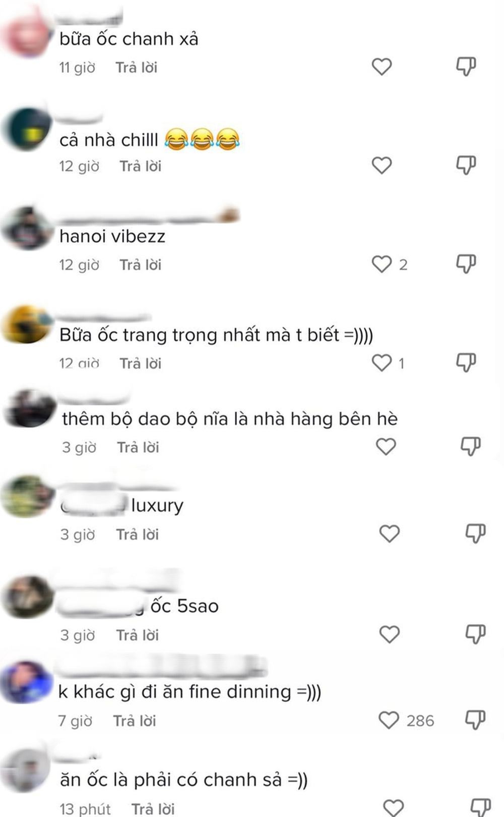Like the "hanoi vibezz" comment with 2 likes
Viewport: 504px width, 817px height.
382,264
